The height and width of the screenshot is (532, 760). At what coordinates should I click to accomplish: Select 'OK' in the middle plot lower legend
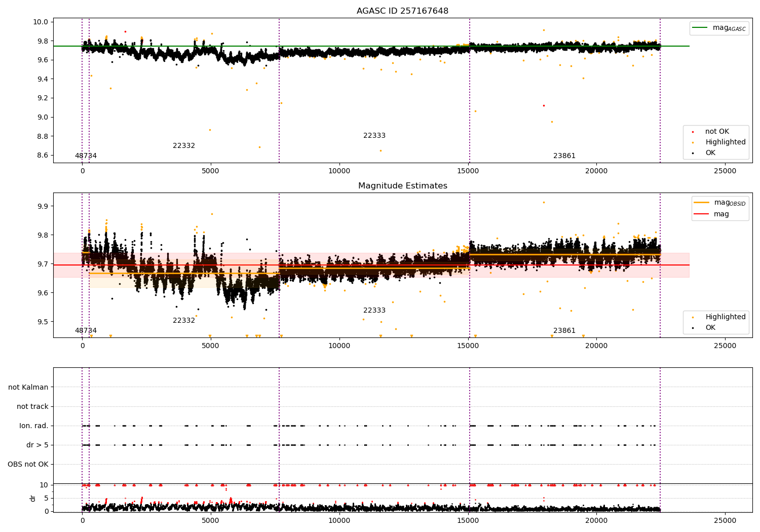coord(705,328)
